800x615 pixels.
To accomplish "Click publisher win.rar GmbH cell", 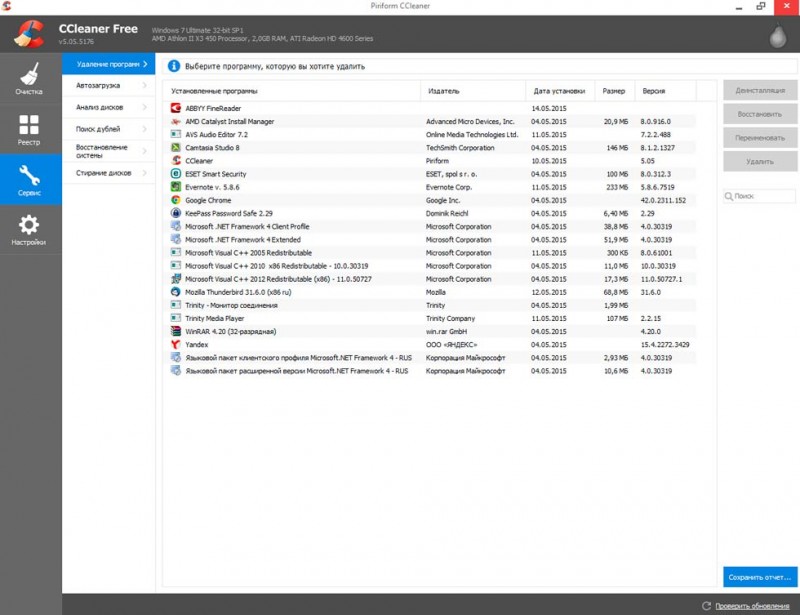I will 446,331.
